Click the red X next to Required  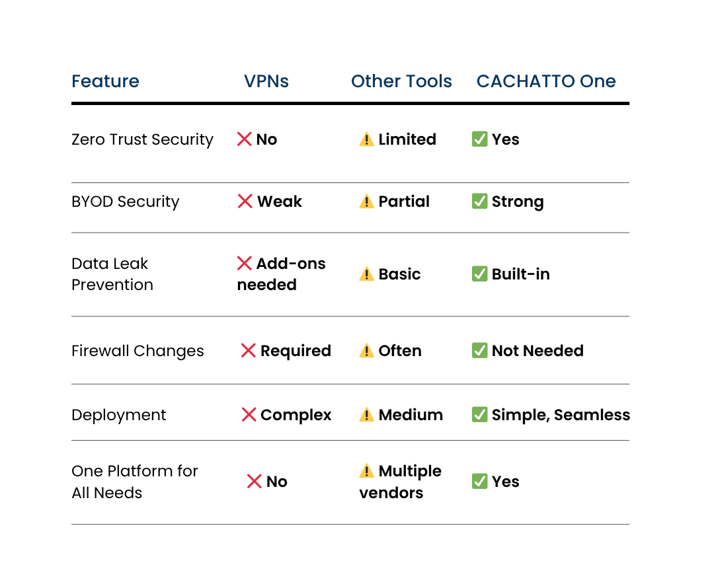[248, 351]
